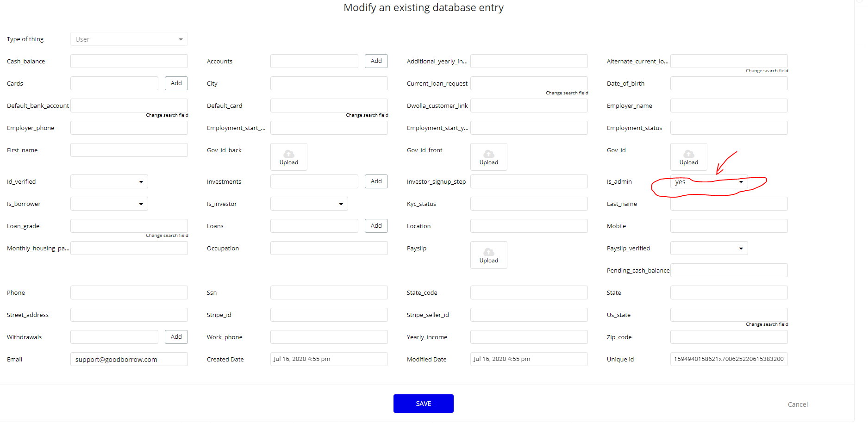Image resolution: width=868 pixels, height=423 pixels.
Task: Expand the Id_verified dropdown
Action: coord(109,181)
